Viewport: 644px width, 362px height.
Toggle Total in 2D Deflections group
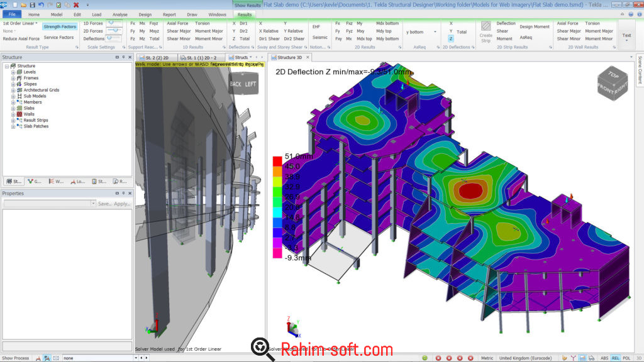[462, 31]
